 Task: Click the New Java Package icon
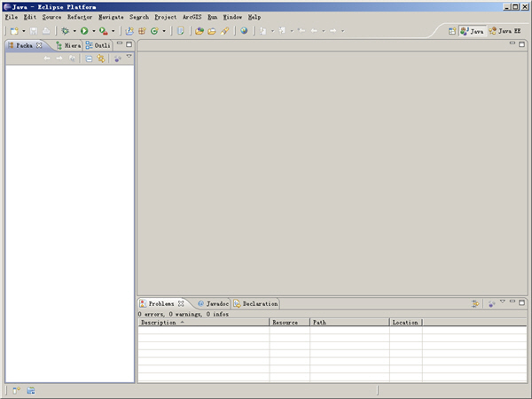tap(142, 31)
